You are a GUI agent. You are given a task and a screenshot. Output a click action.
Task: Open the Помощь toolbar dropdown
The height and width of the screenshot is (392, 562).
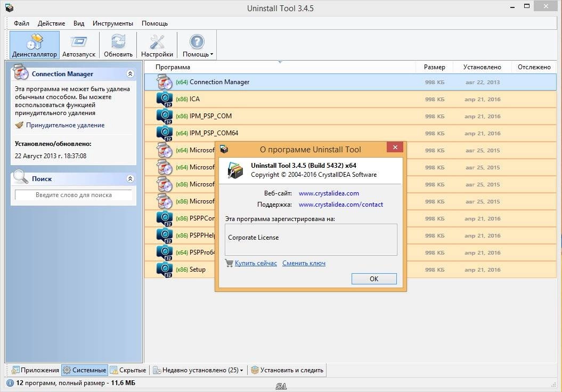198,45
